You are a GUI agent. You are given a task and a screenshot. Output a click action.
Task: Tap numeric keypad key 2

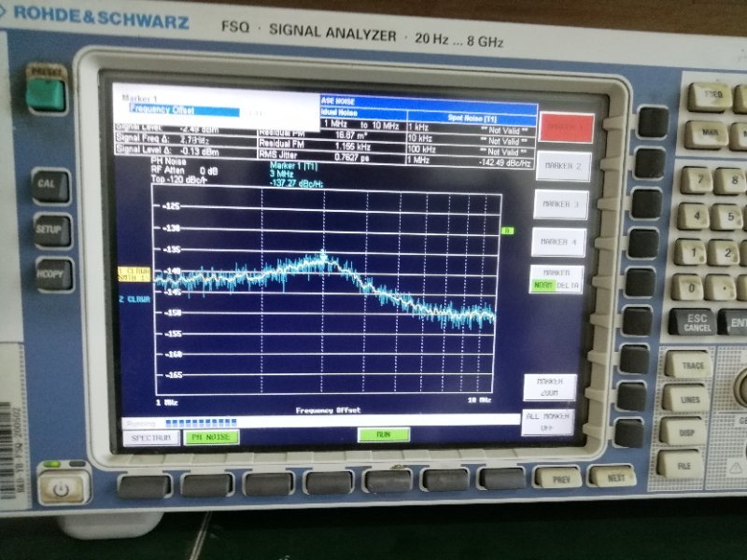pyautogui.click(x=725, y=253)
